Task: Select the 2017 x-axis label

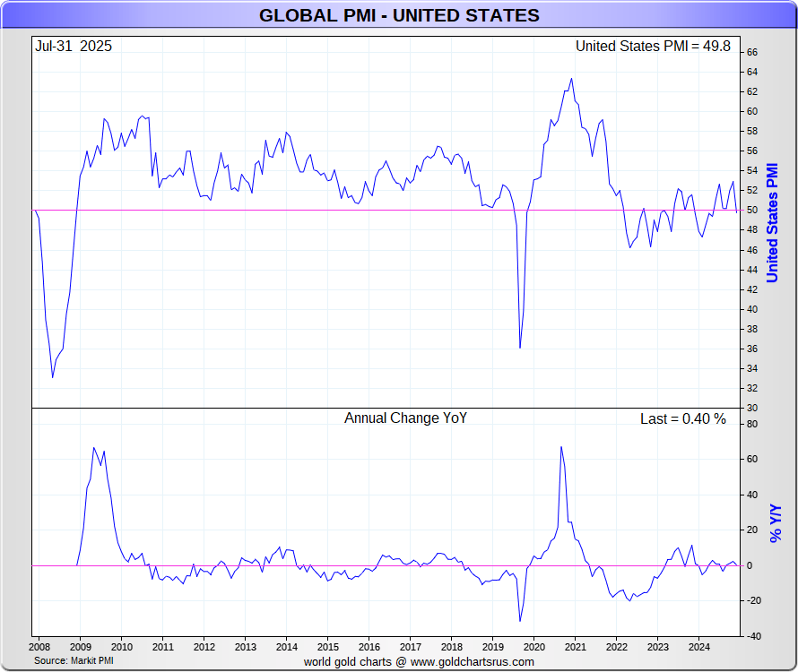Action: [x=410, y=647]
